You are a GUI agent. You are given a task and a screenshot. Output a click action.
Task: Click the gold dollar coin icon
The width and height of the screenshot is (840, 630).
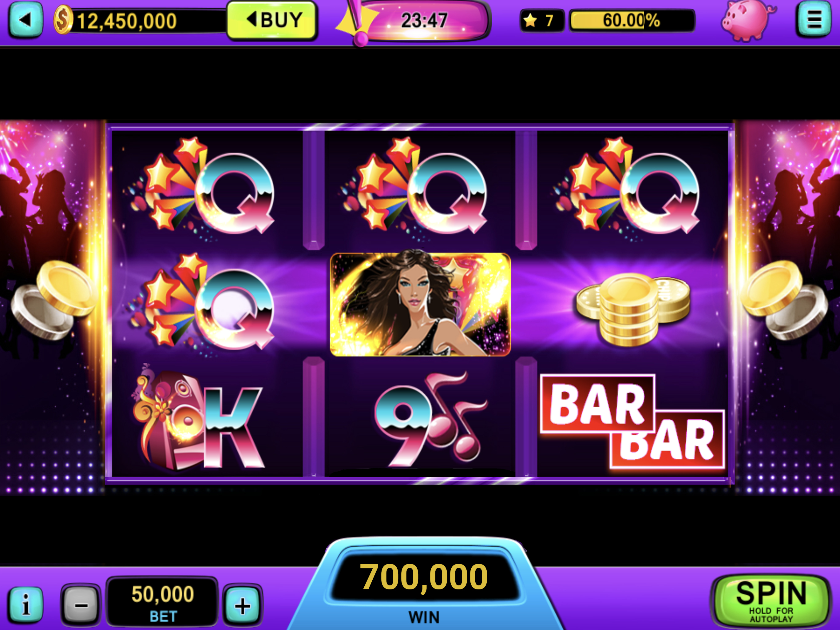[x=63, y=20]
